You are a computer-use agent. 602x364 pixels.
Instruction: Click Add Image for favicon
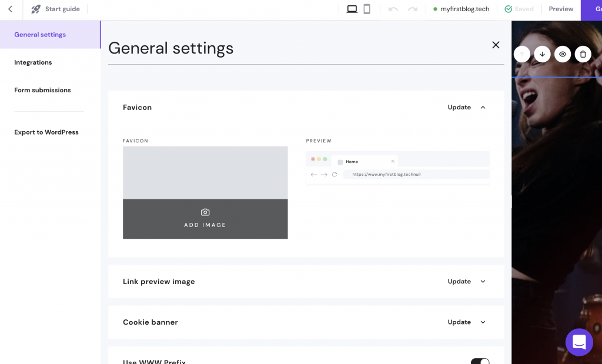205,219
